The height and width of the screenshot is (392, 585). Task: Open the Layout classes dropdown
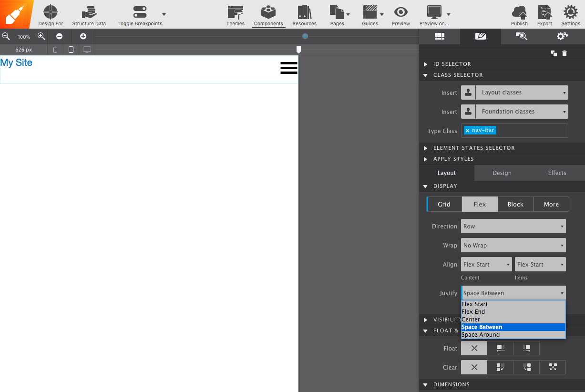523,93
